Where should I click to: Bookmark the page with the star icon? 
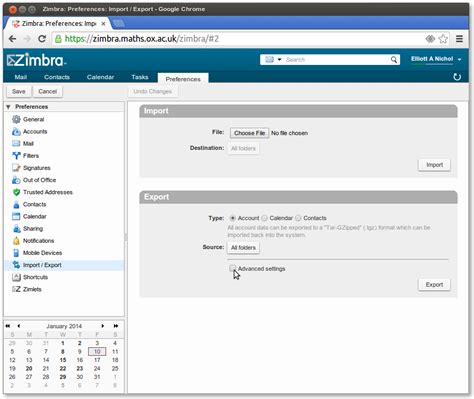[x=443, y=39]
